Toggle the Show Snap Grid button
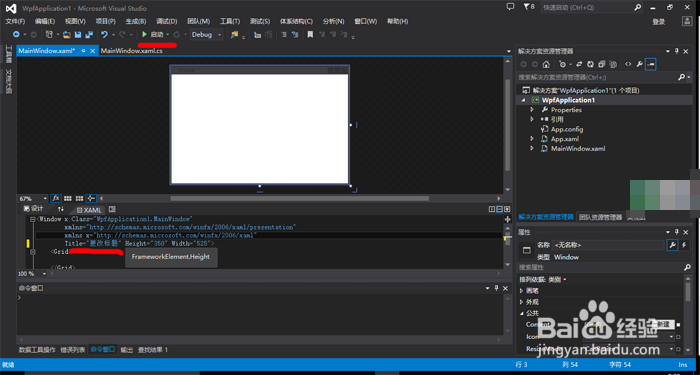Screen dimensions: 700x375 [68, 198]
